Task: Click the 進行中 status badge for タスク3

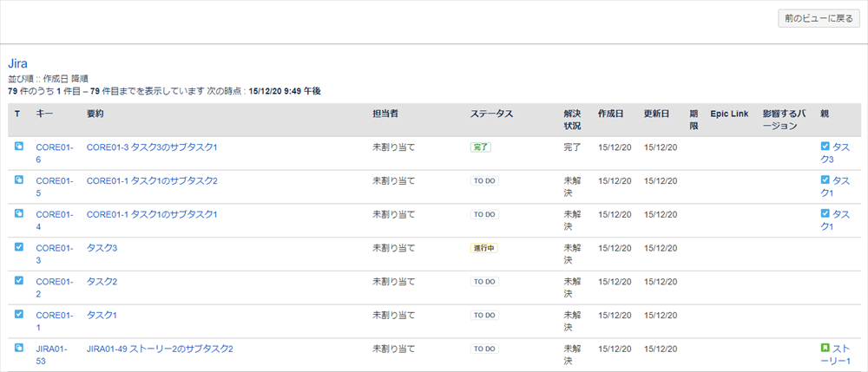Action: pos(483,248)
